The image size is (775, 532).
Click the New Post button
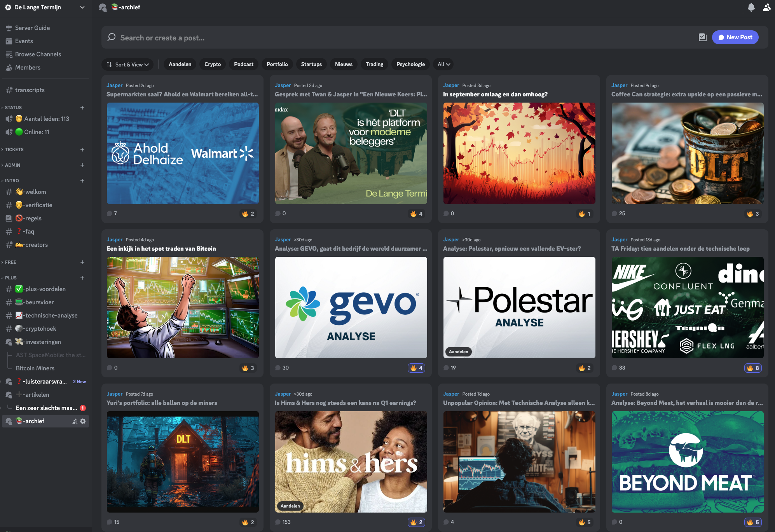[x=735, y=37]
